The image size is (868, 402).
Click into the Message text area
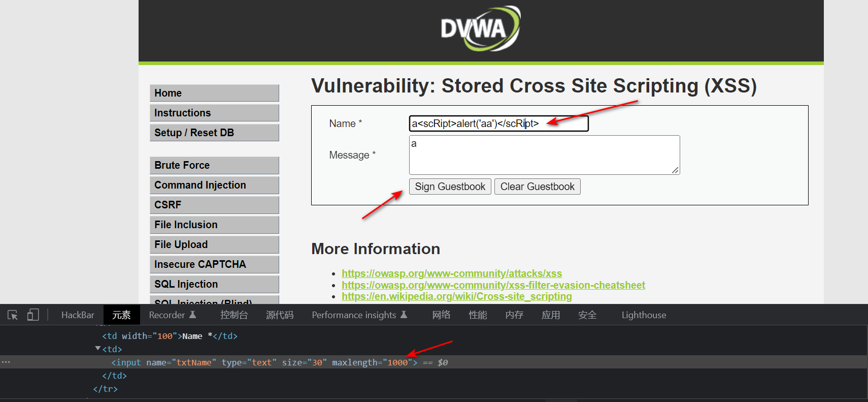[x=544, y=155]
